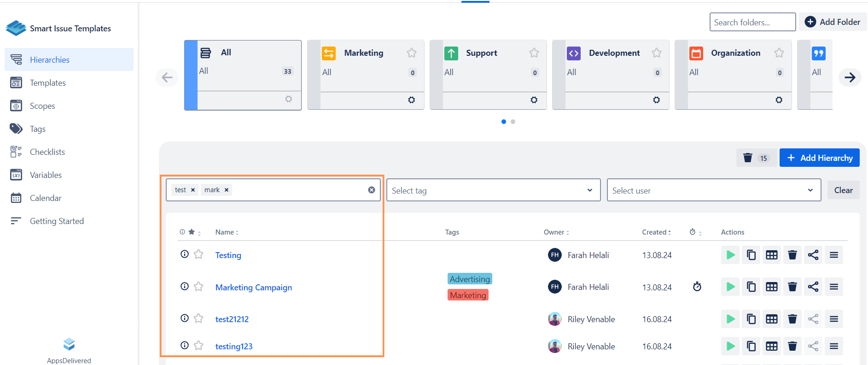Open the Select user dropdown

point(713,190)
